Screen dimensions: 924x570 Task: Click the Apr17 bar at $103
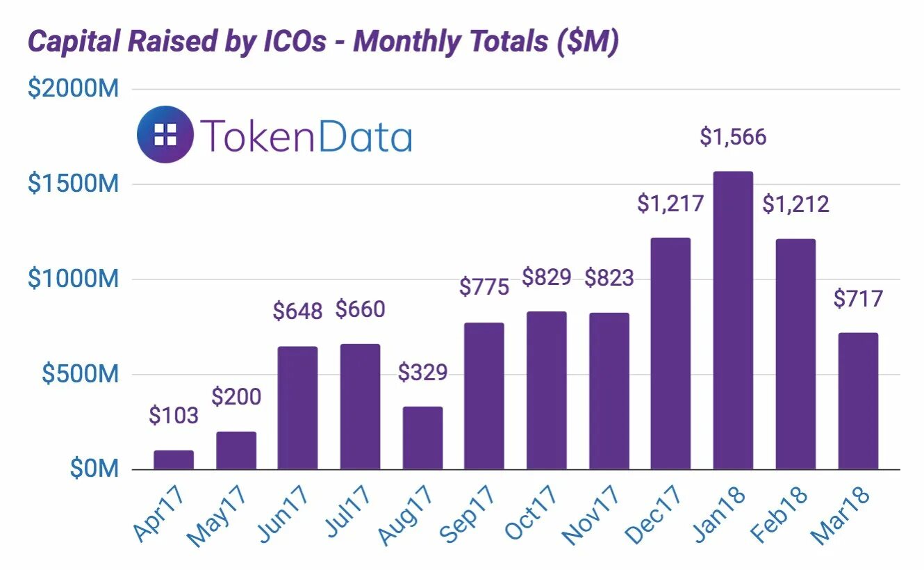pos(174,460)
